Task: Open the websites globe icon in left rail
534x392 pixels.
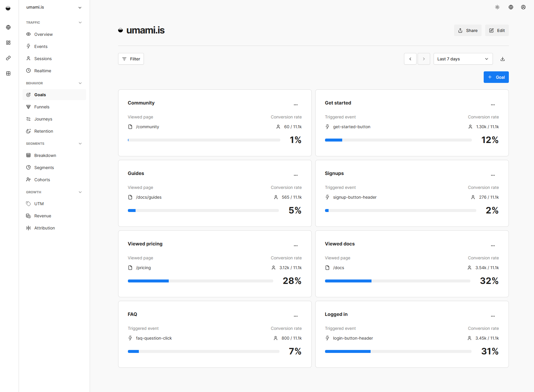Action: point(8,27)
